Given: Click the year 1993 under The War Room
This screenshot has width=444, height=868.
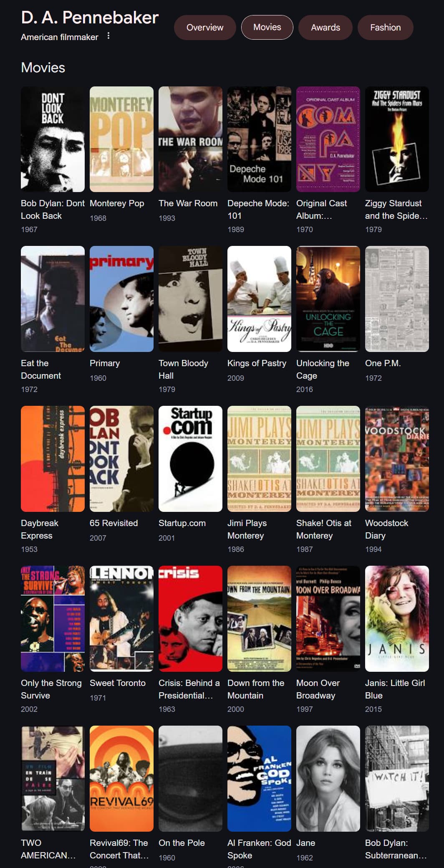Looking at the screenshot, I should (x=167, y=218).
